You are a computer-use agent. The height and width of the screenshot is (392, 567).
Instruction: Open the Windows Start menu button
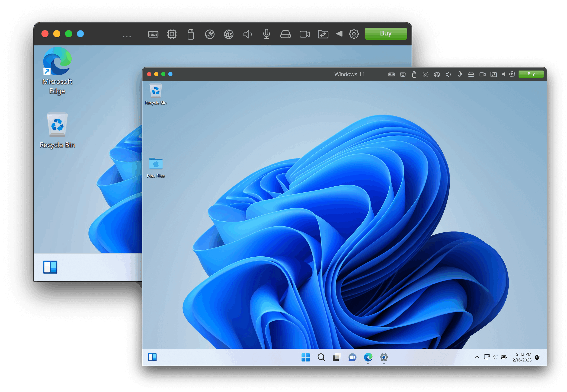pyautogui.click(x=305, y=357)
